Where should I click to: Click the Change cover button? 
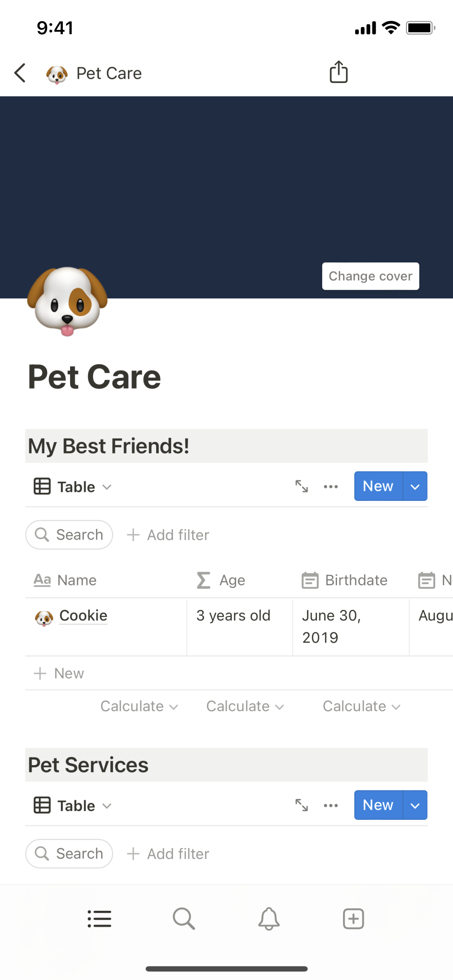pos(370,276)
